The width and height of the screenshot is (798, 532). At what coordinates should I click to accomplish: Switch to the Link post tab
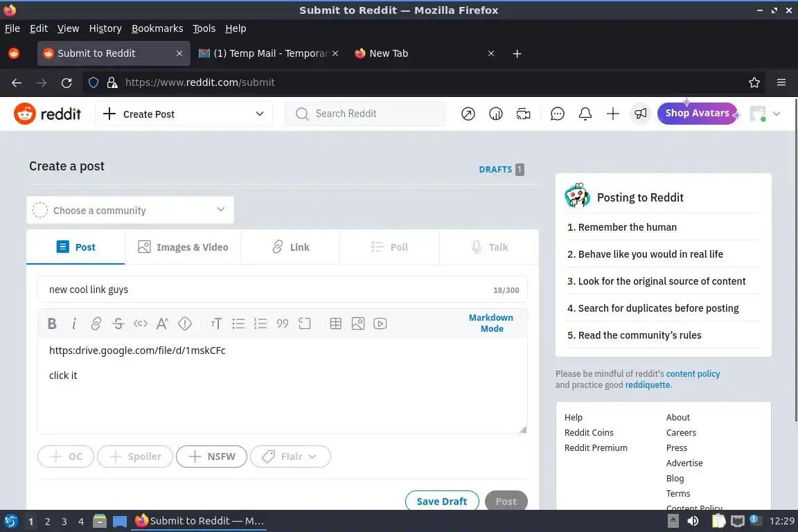coord(291,247)
